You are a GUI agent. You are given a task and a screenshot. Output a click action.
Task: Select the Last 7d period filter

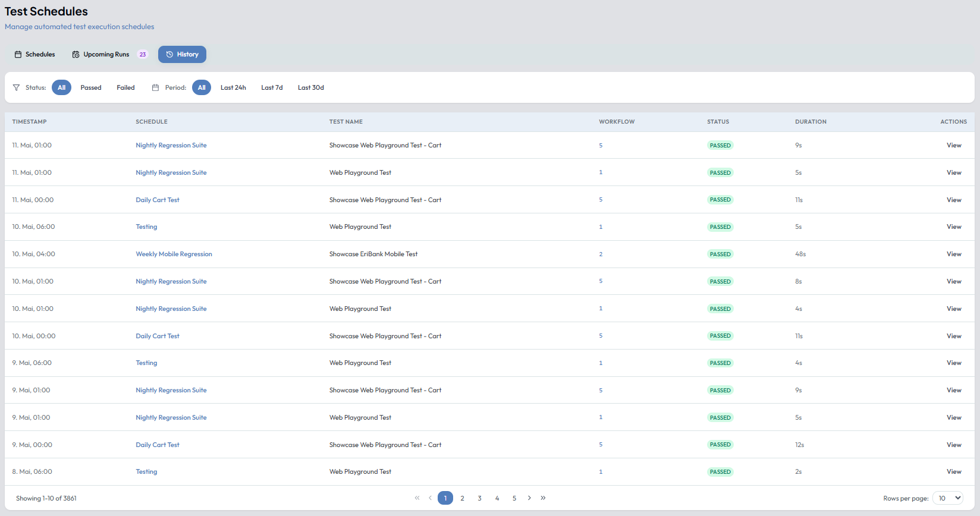(x=272, y=87)
